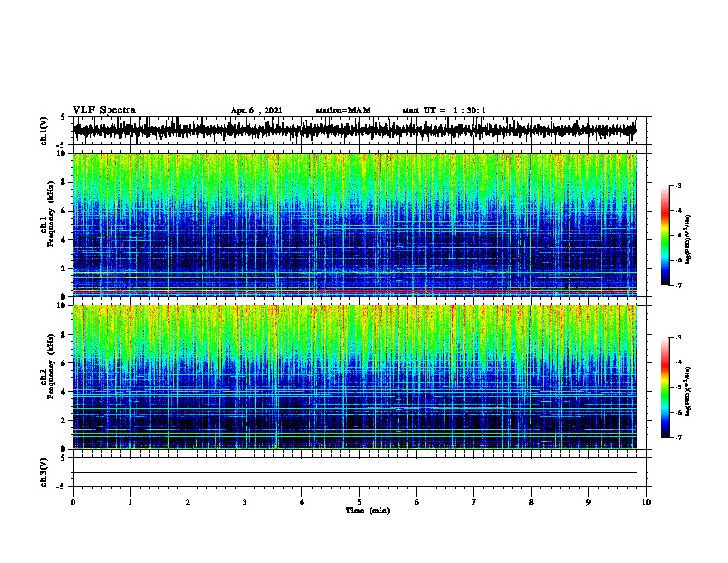Select the log(PSD) label beside ch.2 colorbar
Image resolution: width=728 pixels, height=563 pixels.
688,391
